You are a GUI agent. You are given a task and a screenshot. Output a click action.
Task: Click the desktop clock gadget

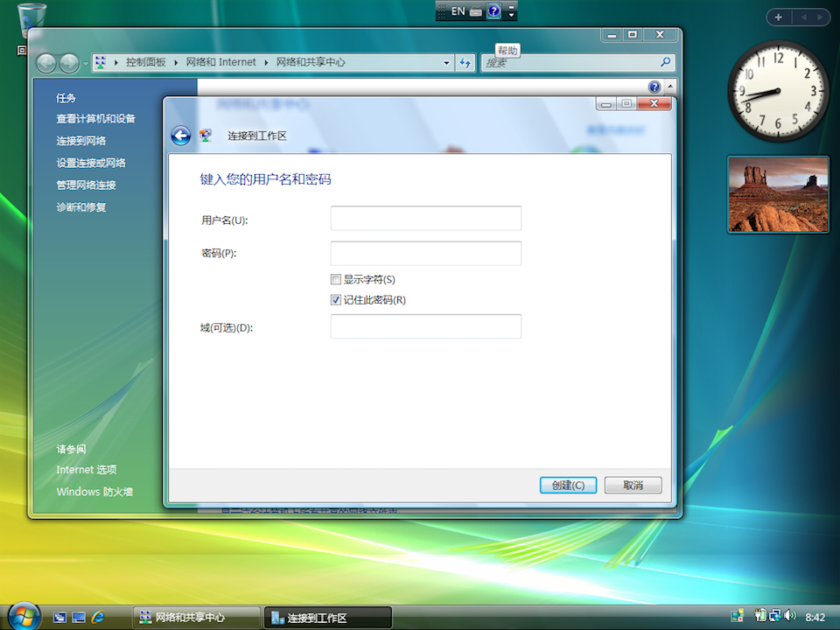[x=778, y=91]
